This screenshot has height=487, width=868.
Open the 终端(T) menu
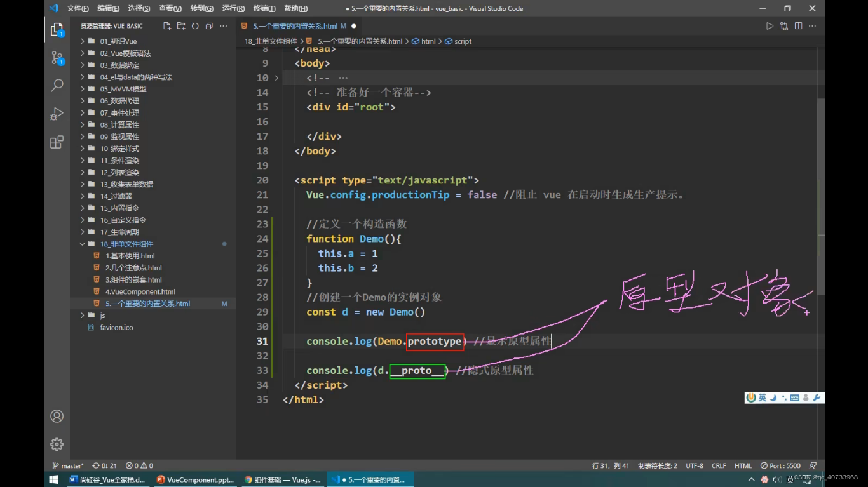264,8
